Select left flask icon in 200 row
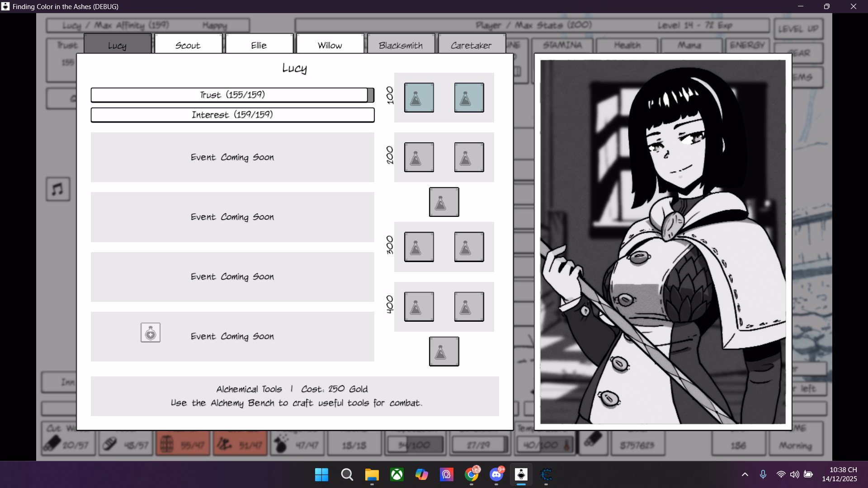868x488 pixels. tap(419, 157)
